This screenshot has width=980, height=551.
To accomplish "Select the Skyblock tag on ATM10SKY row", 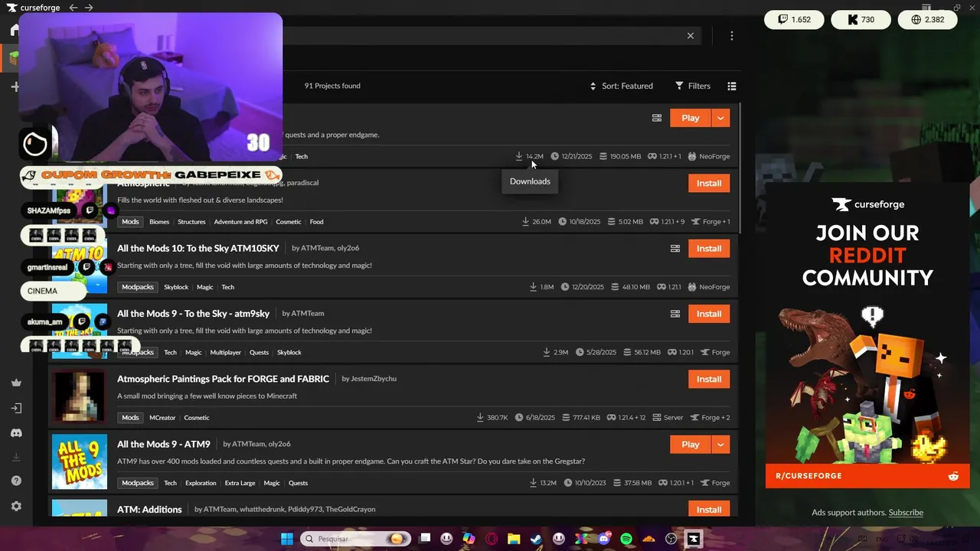I will 176,287.
